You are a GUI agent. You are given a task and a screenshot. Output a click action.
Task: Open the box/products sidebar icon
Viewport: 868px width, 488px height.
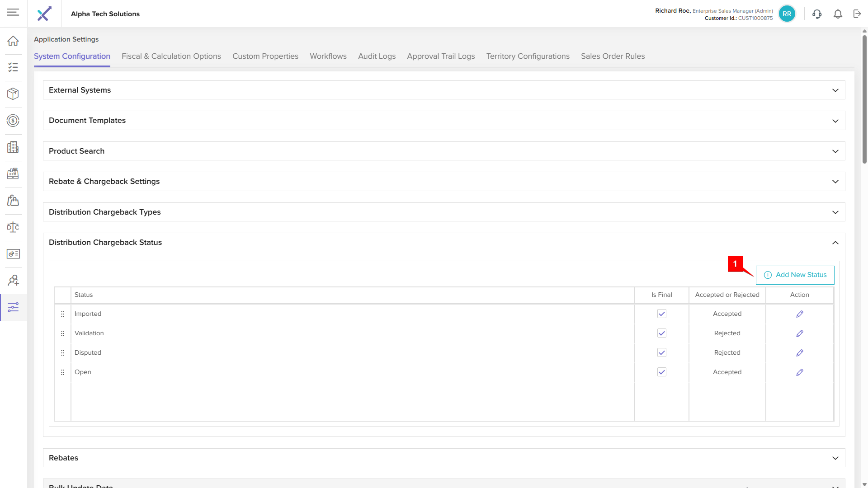click(x=13, y=94)
